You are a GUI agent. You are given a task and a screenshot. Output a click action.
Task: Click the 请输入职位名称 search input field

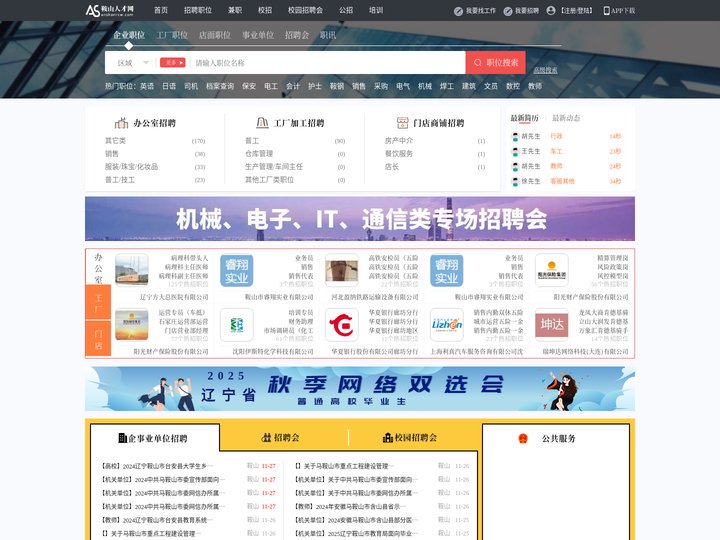coord(328,63)
